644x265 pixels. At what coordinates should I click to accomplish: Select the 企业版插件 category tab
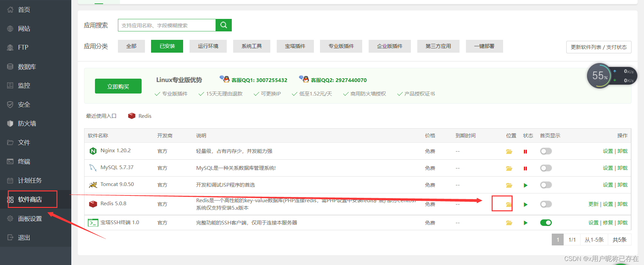point(390,46)
